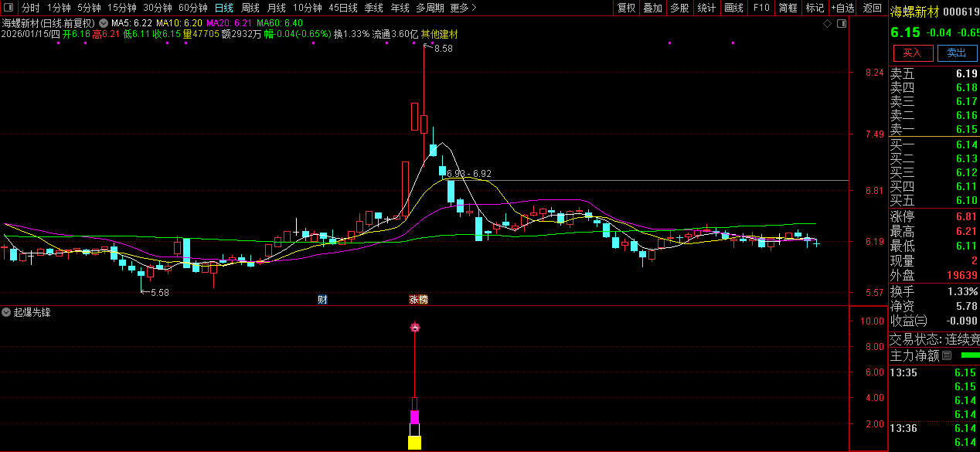Open the F10 company info
This screenshot has width=980, height=452.
761,8
